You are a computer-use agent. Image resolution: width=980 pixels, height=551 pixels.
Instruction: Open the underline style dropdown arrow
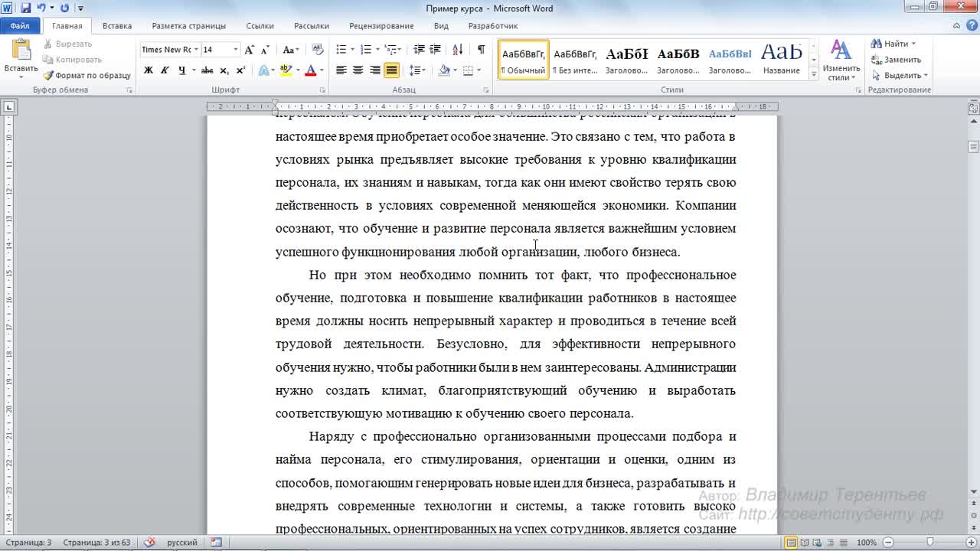(x=193, y=70)
